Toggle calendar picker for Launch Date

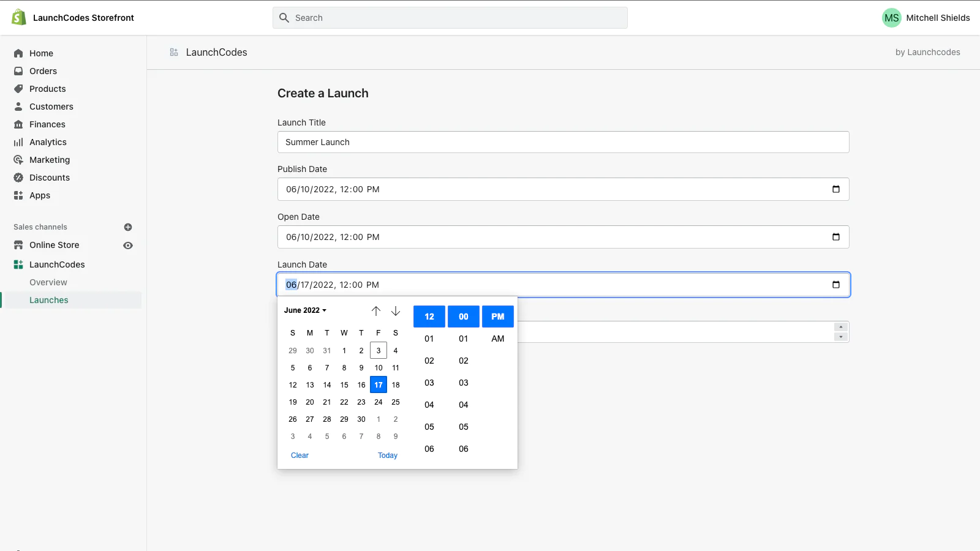[x=836, y=285]
